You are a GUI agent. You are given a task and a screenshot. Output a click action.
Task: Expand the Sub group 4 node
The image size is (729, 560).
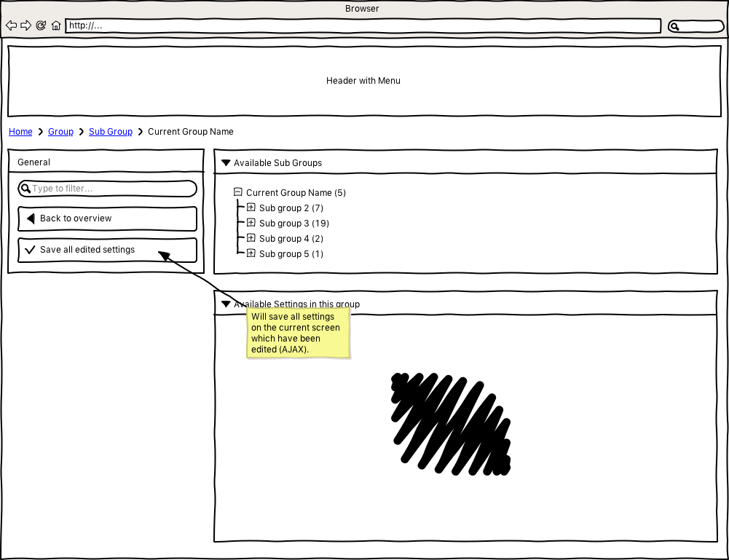(251, 238)
